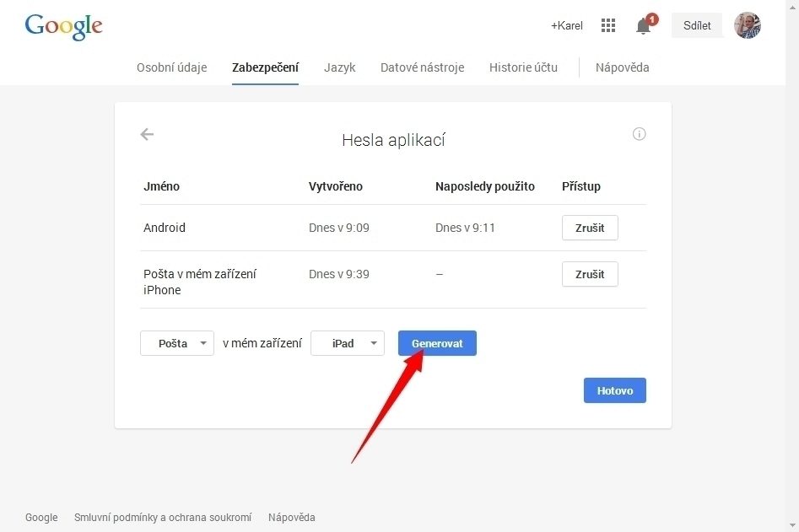Click the Naposledy použito column header

click(x=484, y=186)
